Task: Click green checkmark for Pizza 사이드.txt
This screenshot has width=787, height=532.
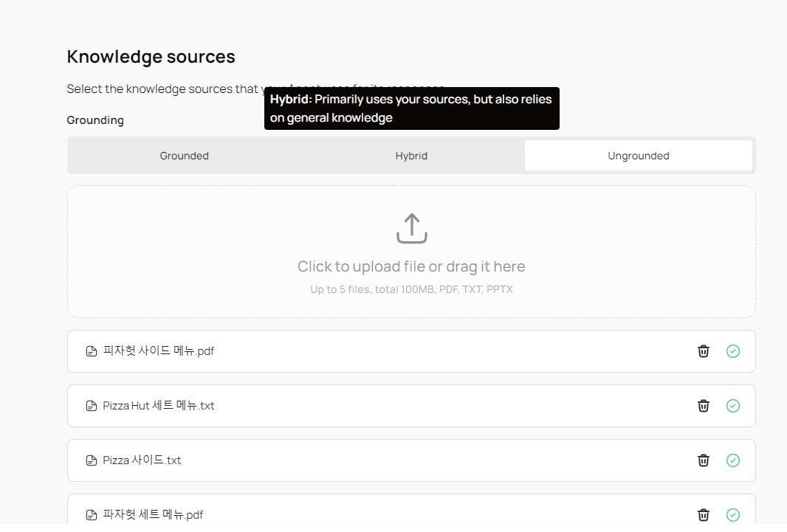Action: coord(733,460)
